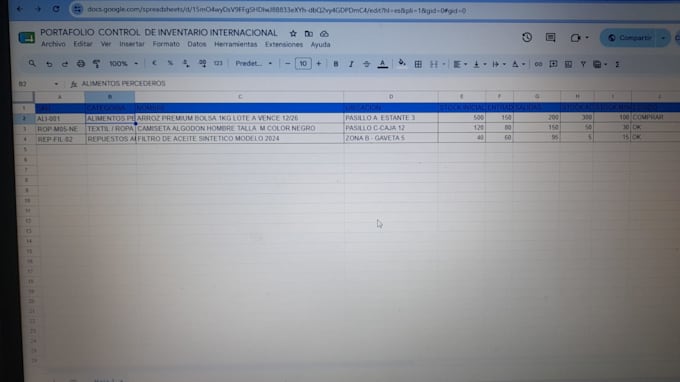Open the Formato menu
Viewport: 680px width, 382px height.
(x=166, y=44)
